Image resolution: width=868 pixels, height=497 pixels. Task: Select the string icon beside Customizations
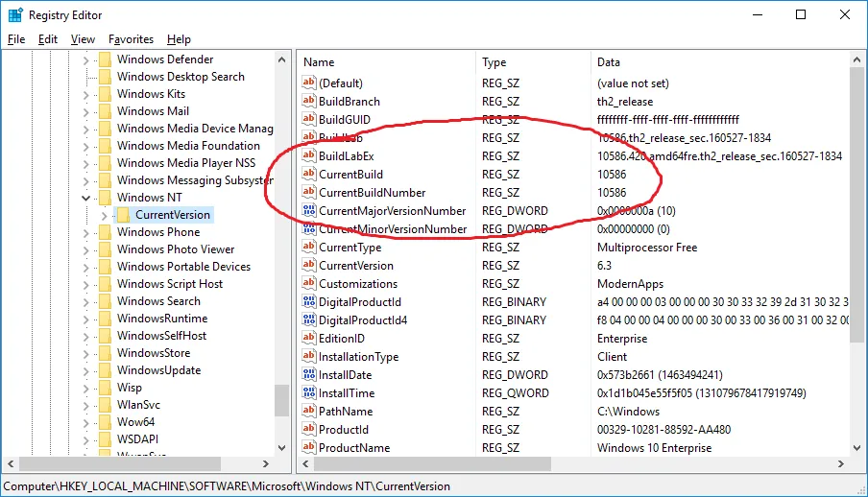point(309,283)
